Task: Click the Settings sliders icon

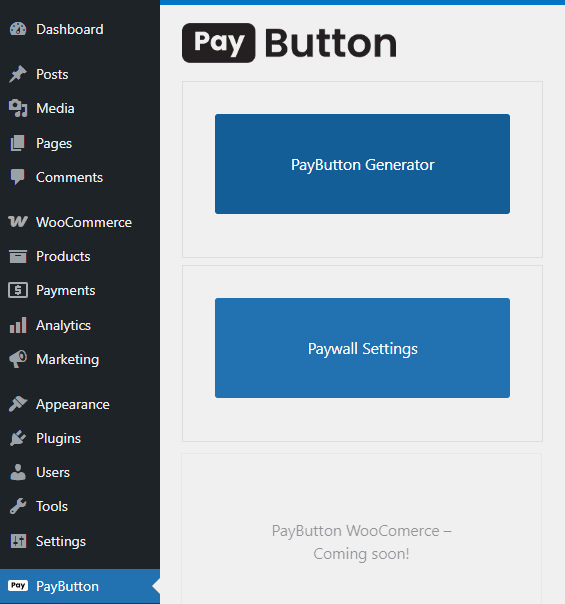Action: coord(18,541)
